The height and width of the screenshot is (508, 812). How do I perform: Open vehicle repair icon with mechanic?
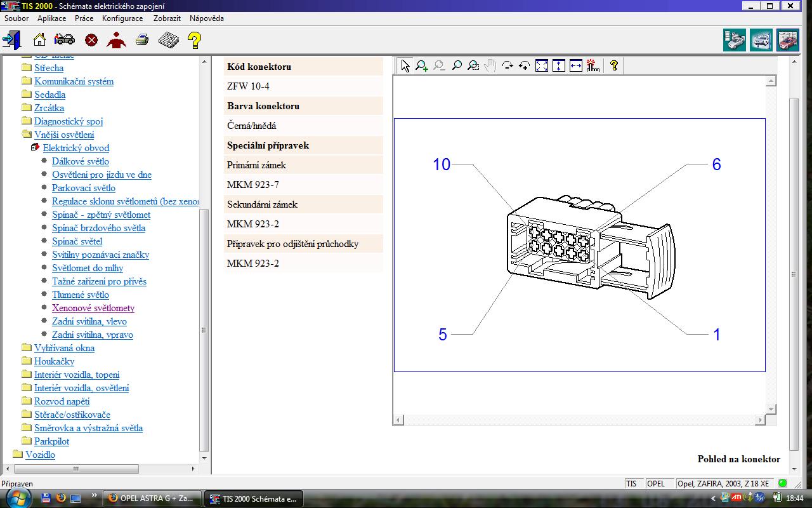(x=65, y=40)
